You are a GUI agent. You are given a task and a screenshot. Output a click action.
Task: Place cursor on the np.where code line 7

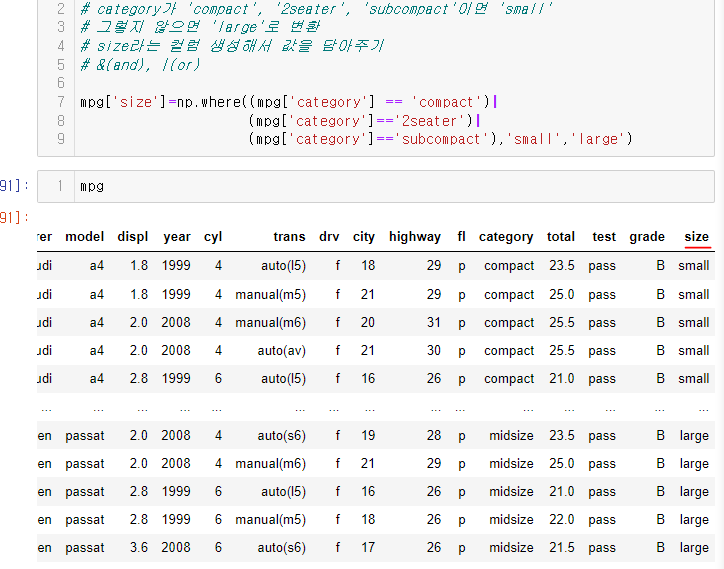pyautogui.click(x=289, y=102)
